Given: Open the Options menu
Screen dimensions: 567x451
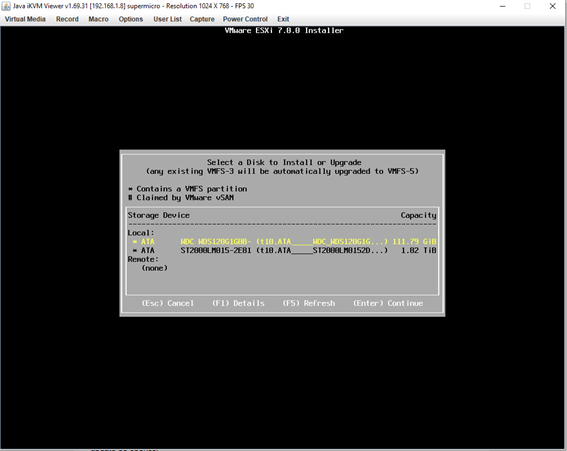Looking at the screenshot, I should click(x=131, y=19).
